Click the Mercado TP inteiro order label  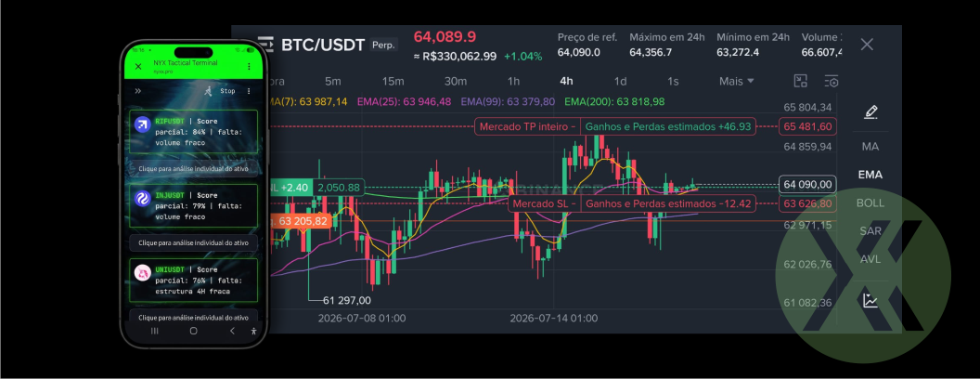click(527, 127)
